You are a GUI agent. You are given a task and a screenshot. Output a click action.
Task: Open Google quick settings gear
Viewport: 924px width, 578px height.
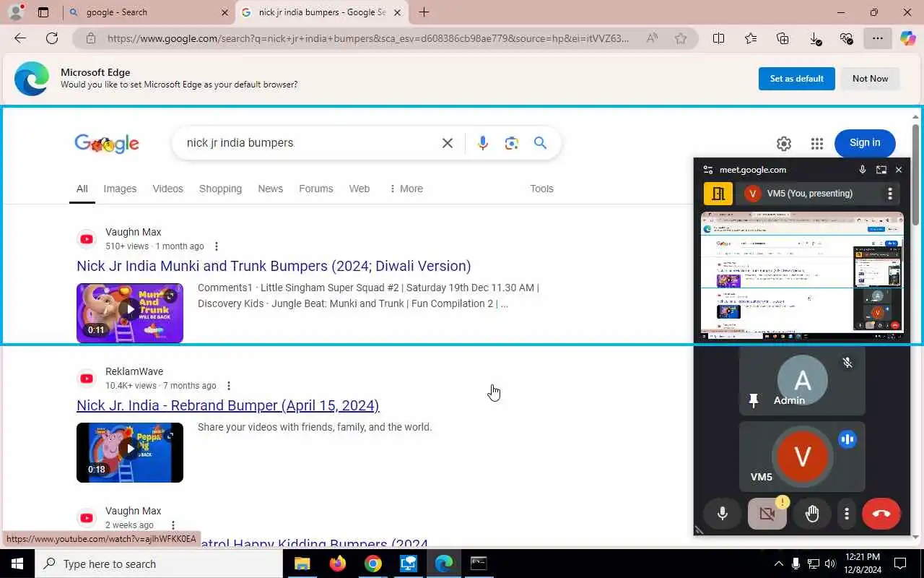pos(784,143)
